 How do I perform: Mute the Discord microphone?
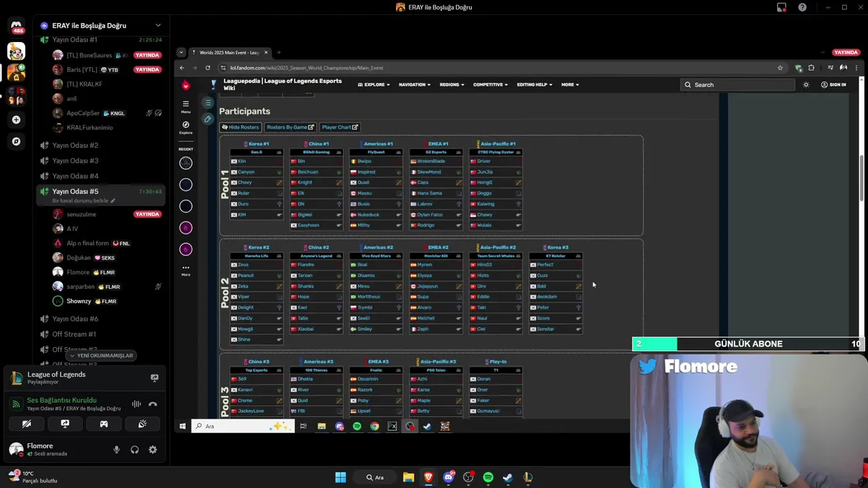point(117,449)
